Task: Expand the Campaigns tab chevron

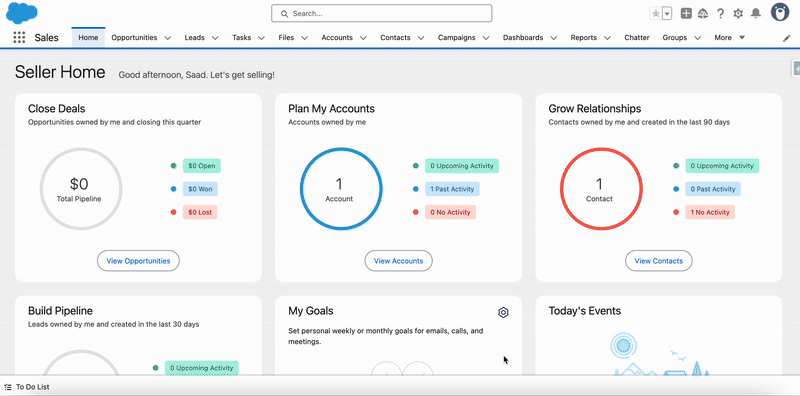Action: point(486,38)
